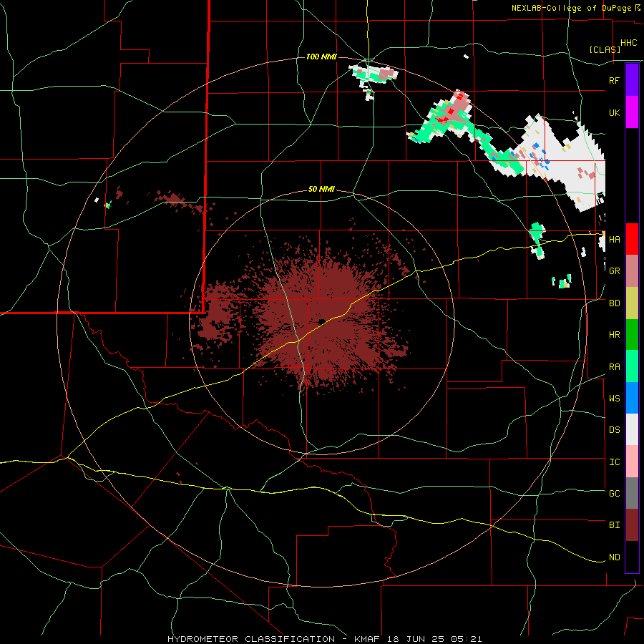
Task: Click the WS legend label
Action: click(614, 399)
